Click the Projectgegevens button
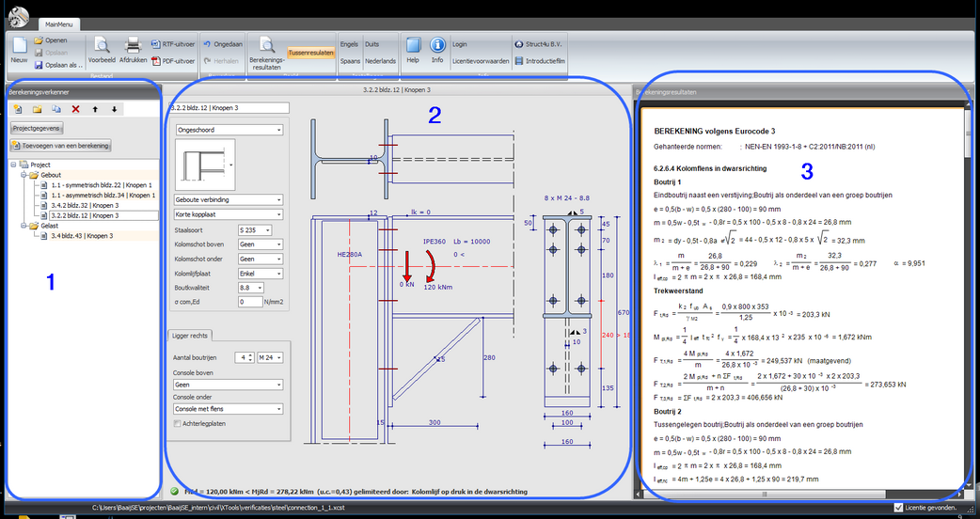 coord(35,127)
